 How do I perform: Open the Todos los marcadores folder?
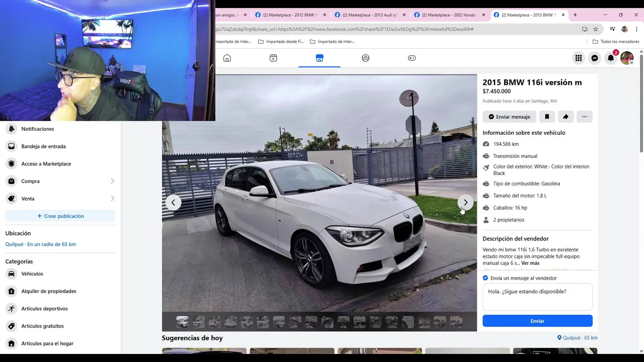pyautogui.click(x=616, y=41)
